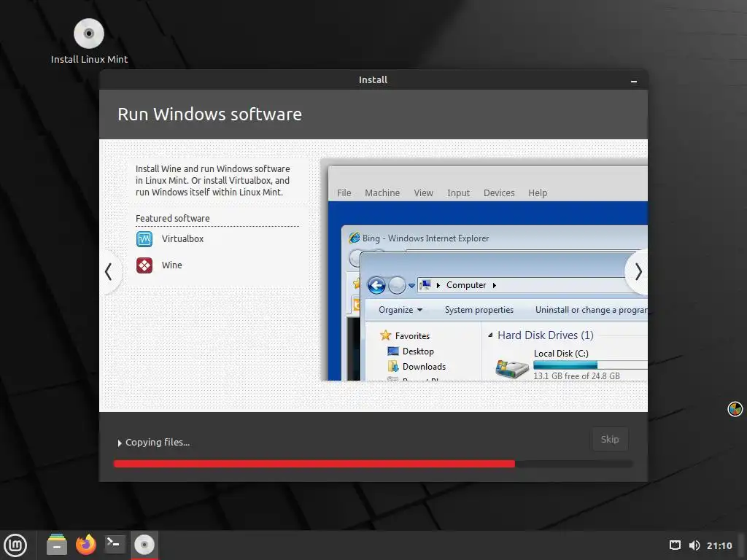Click the Internet Explorer logo in the slide image
This screenshot has height=560, width=747.
(x=354, y=238)
